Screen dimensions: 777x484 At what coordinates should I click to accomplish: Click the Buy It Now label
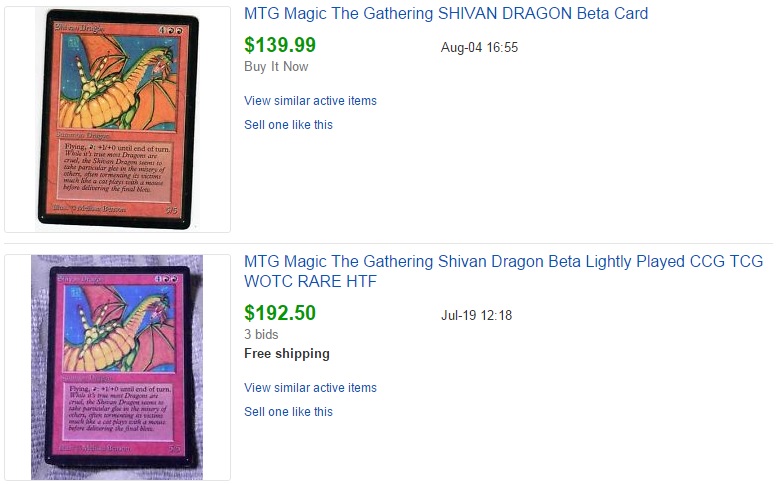[x=276, y=67]
